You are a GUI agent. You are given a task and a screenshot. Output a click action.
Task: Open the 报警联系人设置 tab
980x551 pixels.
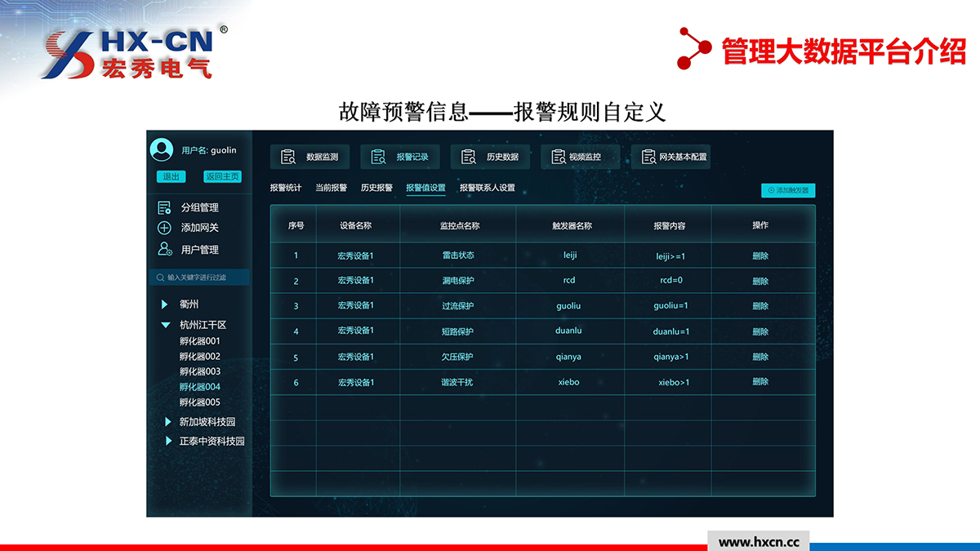point(487,188)
